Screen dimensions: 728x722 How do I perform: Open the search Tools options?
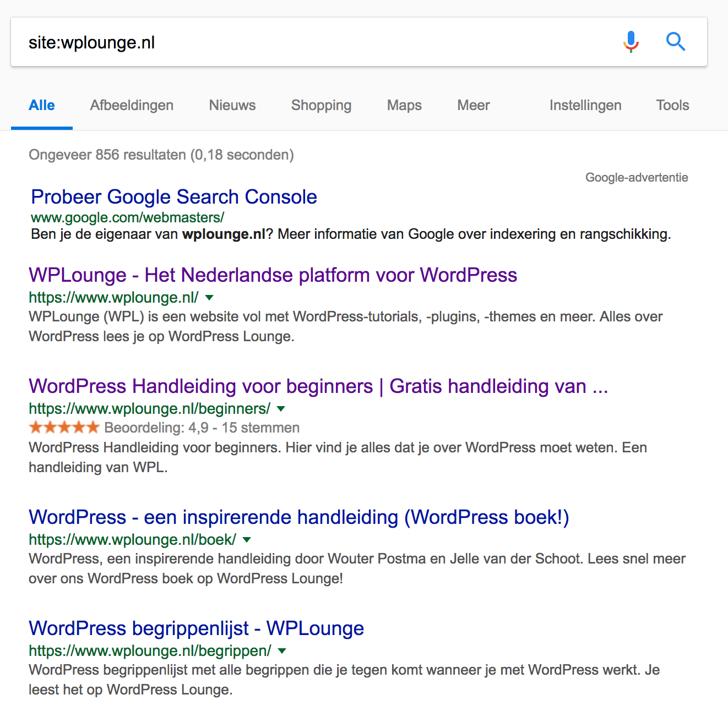(x=672, y=105)
